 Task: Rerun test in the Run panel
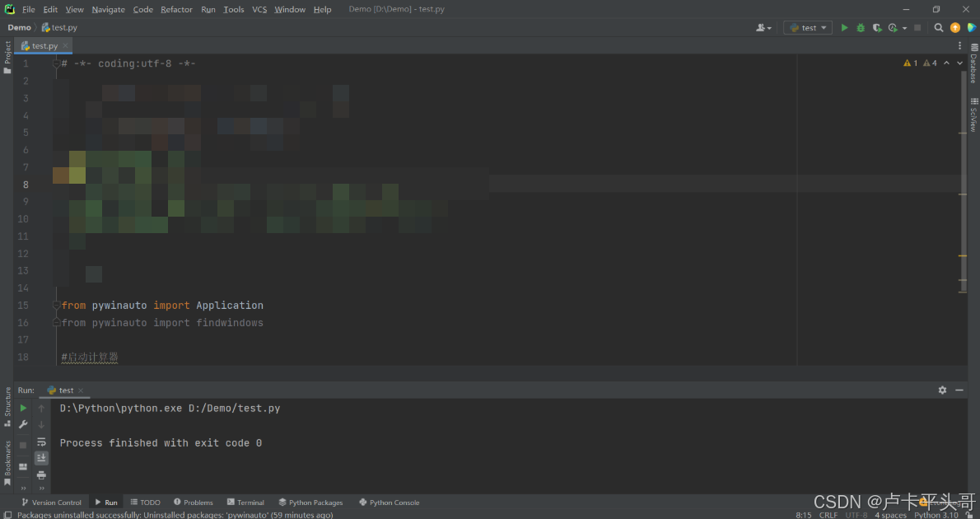coord(23,408)
